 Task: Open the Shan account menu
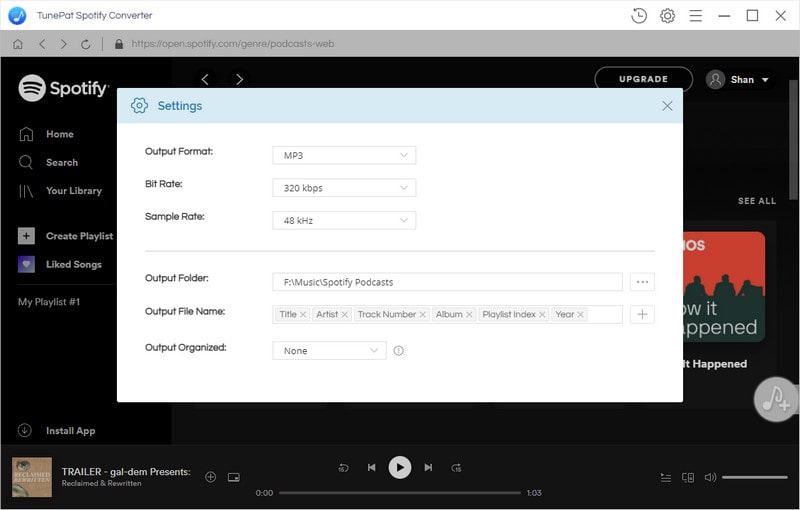738,80
